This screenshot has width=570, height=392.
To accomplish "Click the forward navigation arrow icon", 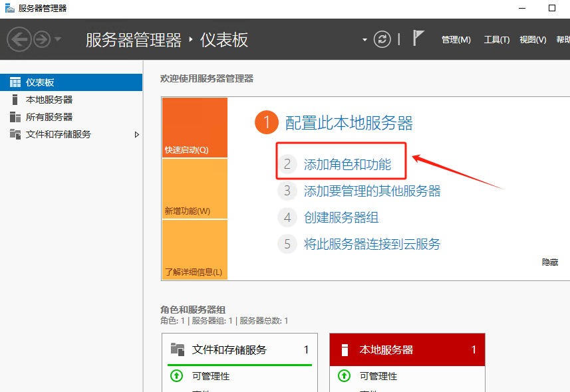I will [42, 39].
